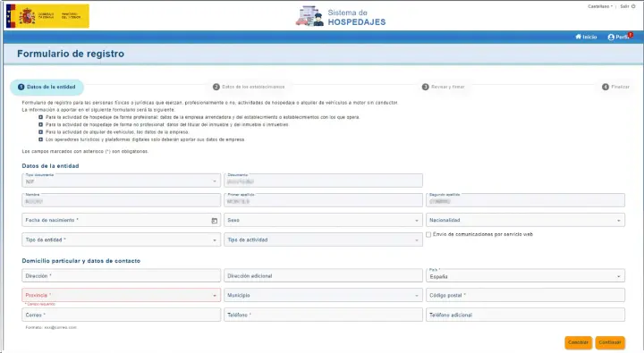
Task: Click the Correo input field
Action: point(121,315)
